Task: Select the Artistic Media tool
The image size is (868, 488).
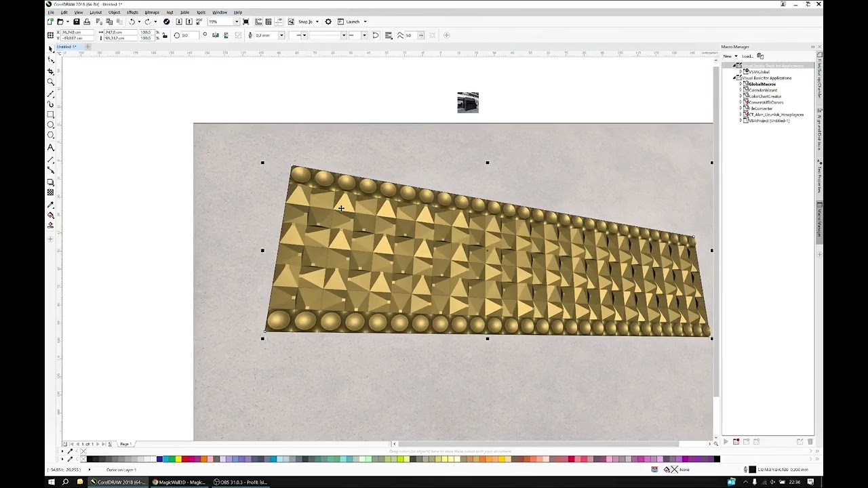Action: pos(51,104)
